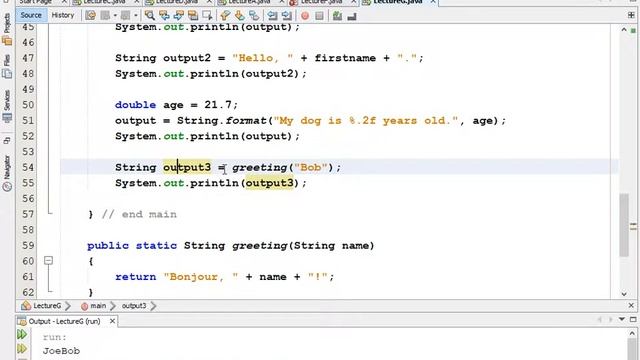640x360 pixels.
Task: Click "Bonjour, " string in return statement
Action: 200,277
